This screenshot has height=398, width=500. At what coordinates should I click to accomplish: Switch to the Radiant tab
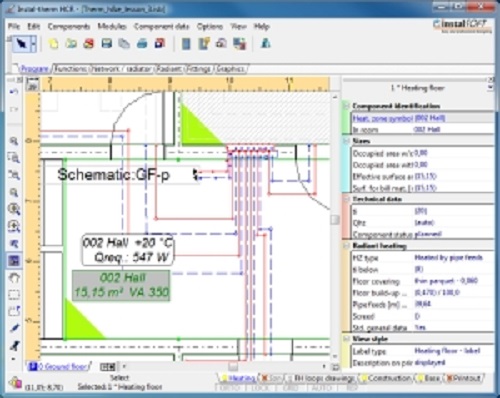(x=169, y=69)
